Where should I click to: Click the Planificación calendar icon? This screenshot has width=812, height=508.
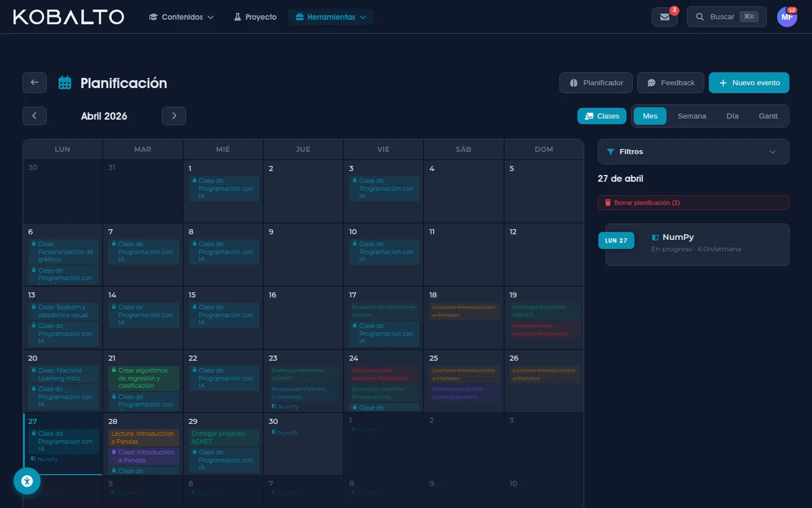click(65, 83)
